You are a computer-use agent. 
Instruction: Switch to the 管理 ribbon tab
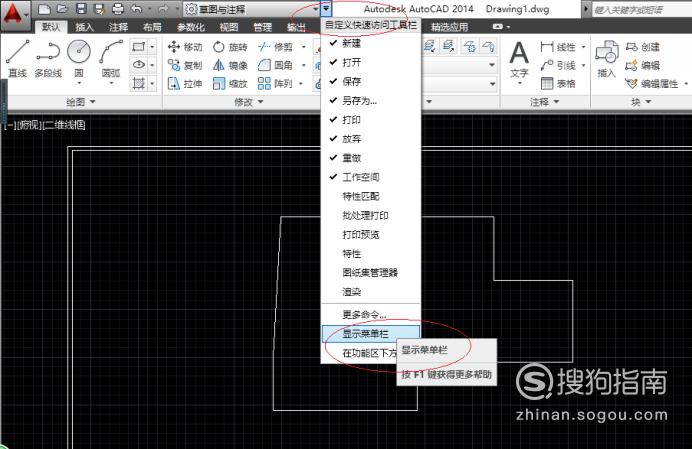point(263,27)
